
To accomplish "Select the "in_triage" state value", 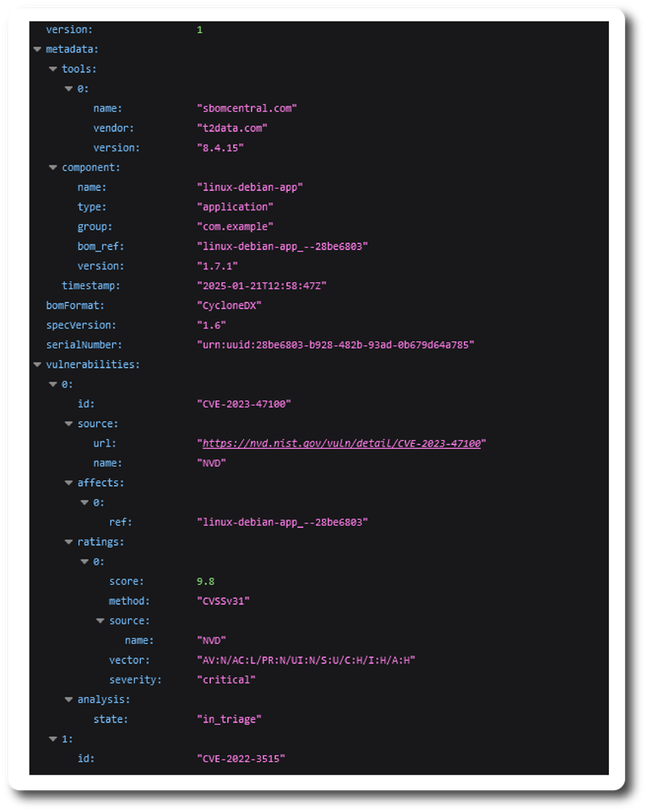I will point(230,719).
